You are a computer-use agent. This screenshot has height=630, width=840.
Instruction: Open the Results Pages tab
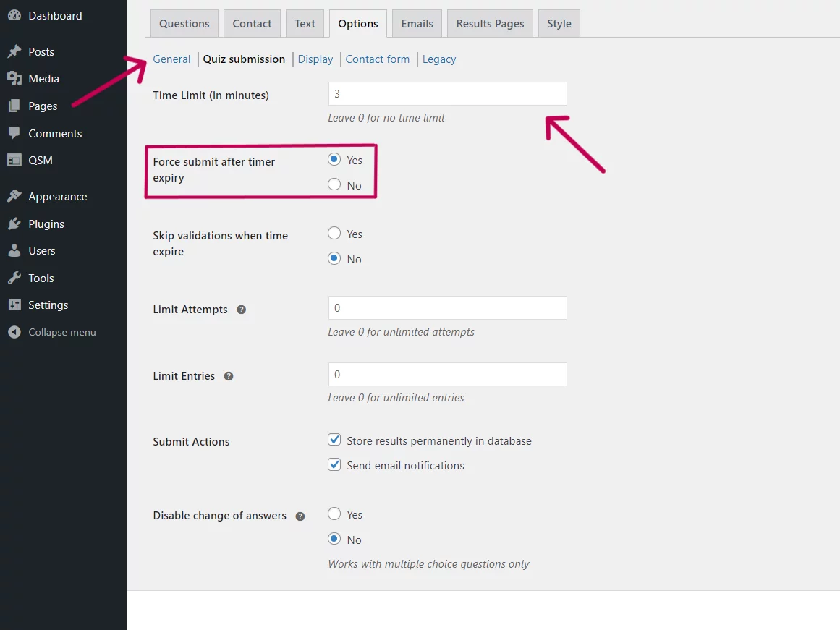[x=490, y=24]
